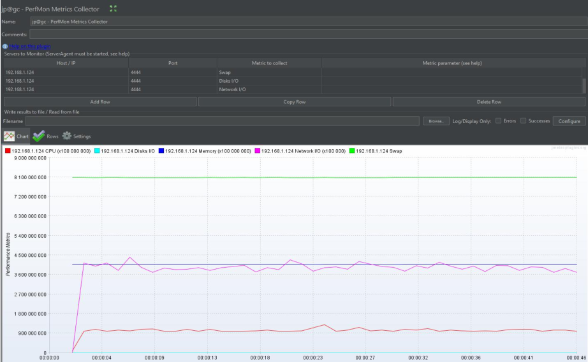Click the servers table vertical scrollbar

(584, 85)
